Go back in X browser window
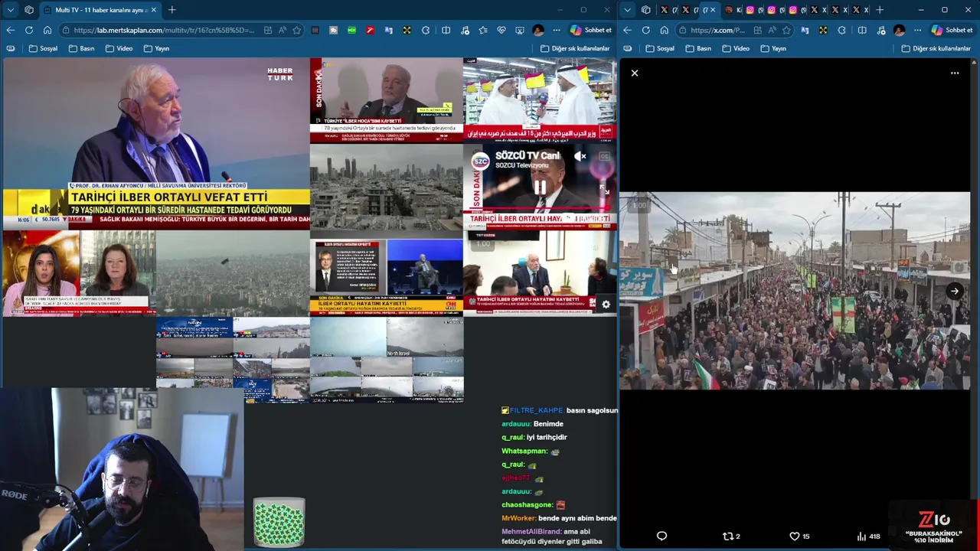980x551 pixels. click(627, 30)
